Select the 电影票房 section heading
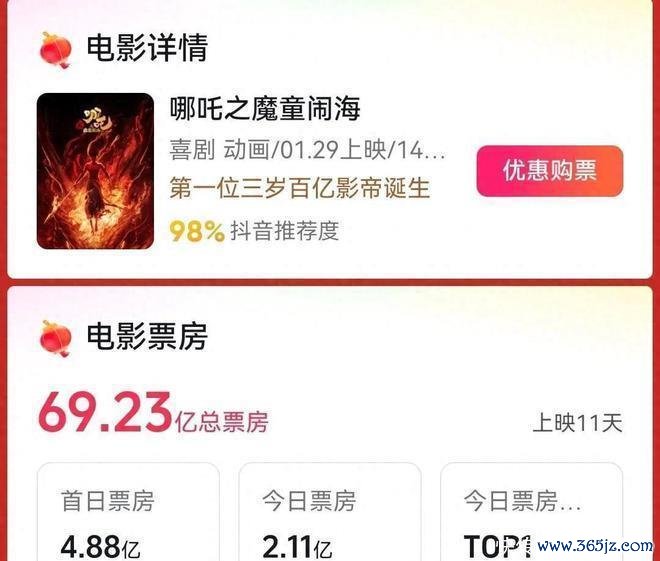This screenshot has height=561, width=660. tap(147, 337)
